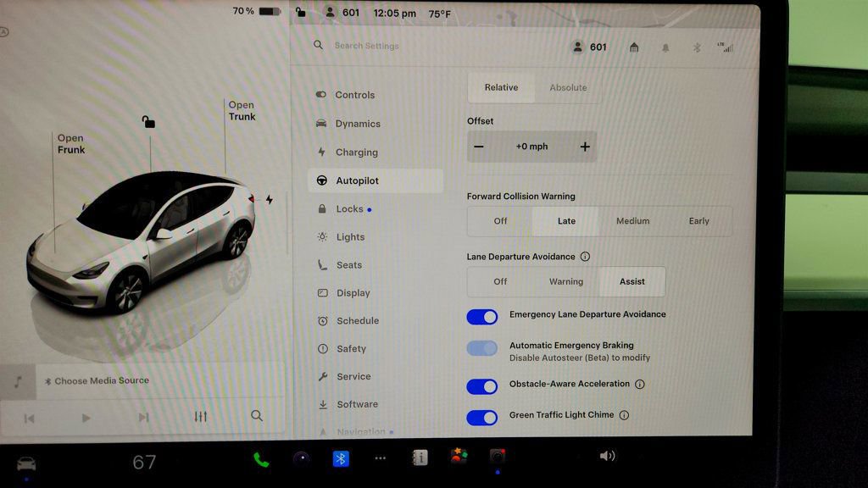Increase the speed offset with the plus button

pos(584,146)
